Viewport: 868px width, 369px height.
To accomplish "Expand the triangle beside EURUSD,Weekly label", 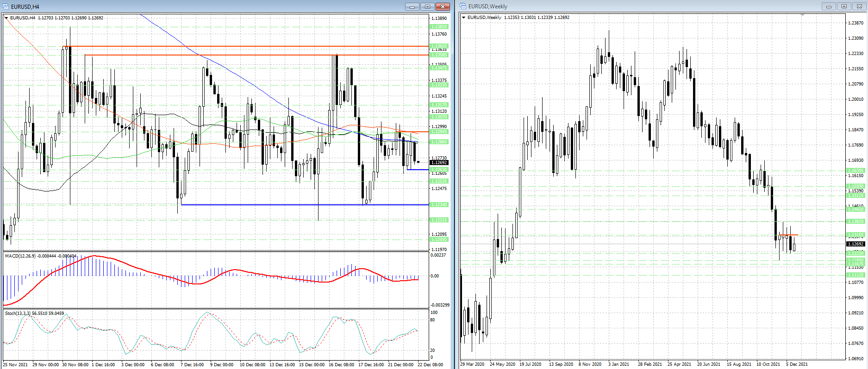I will pyautogui.click(x=464, y=18).
